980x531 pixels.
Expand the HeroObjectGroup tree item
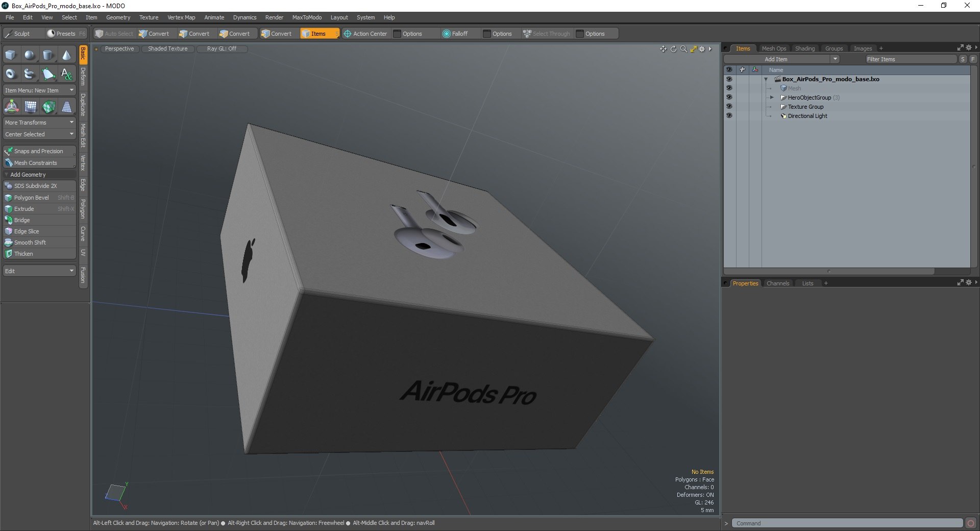pos(772,98)
